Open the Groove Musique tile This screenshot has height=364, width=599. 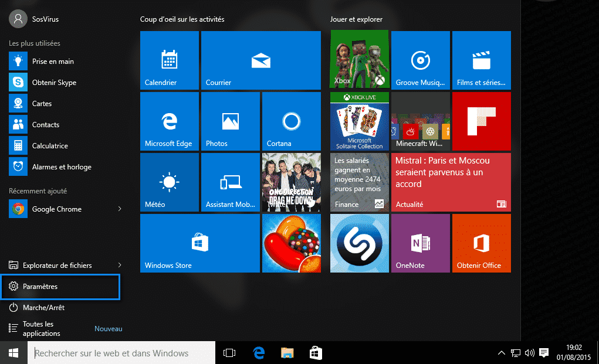tap(420, 60)
